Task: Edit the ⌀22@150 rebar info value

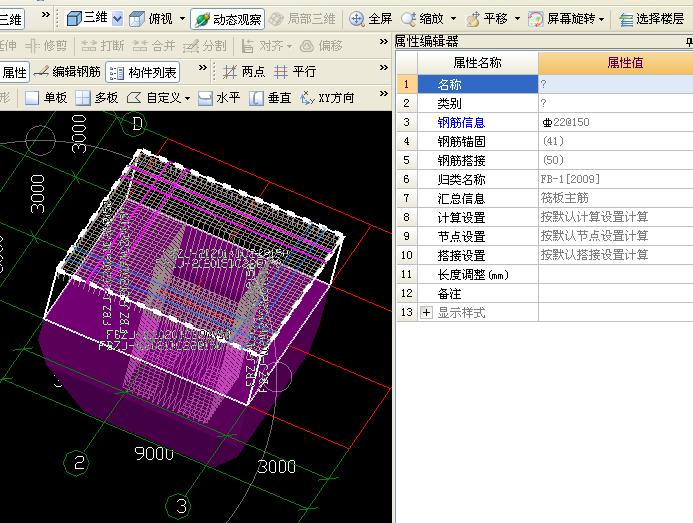Action: 616,122
